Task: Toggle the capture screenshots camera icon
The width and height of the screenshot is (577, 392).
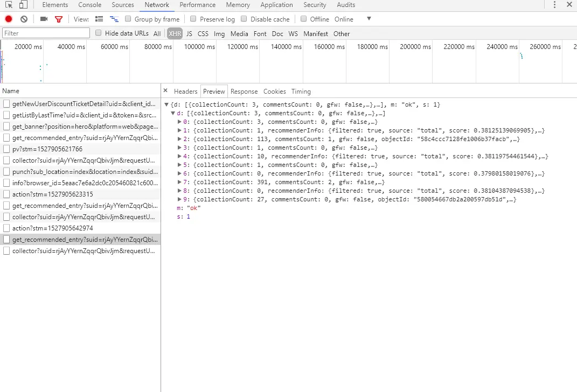Action: 44,19
